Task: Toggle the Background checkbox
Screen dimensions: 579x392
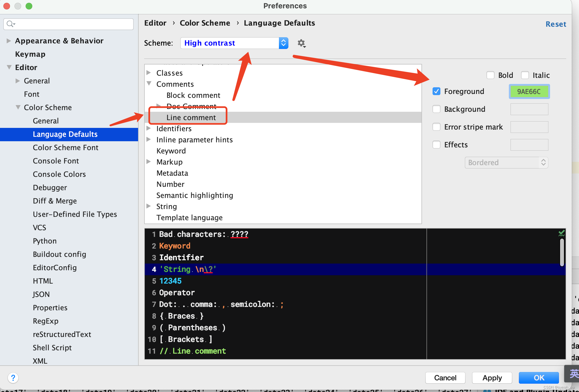Action: [x=436, y=109]
